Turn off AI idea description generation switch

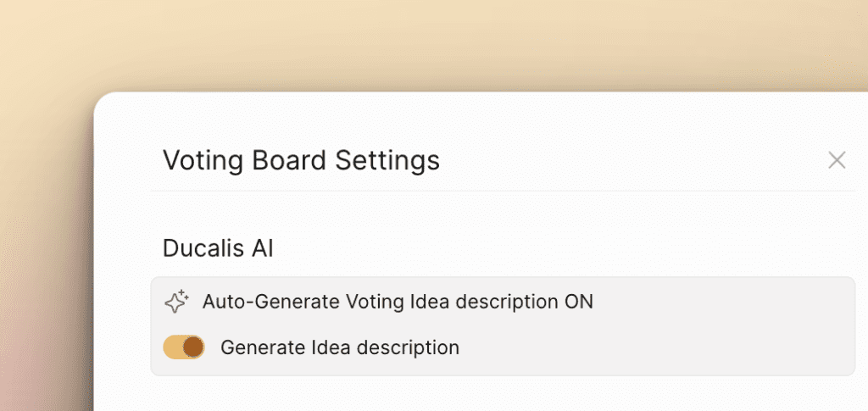[x=184, y=347]
